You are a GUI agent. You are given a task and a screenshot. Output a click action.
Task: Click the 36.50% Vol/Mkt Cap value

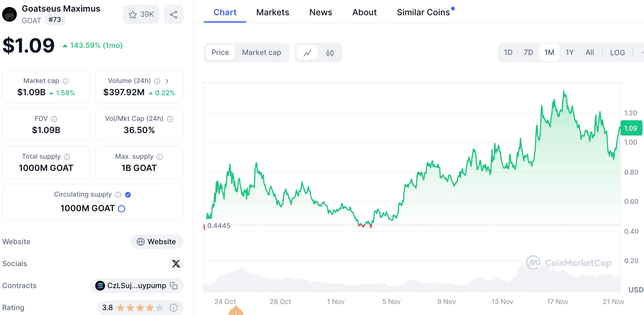(139, 130)
